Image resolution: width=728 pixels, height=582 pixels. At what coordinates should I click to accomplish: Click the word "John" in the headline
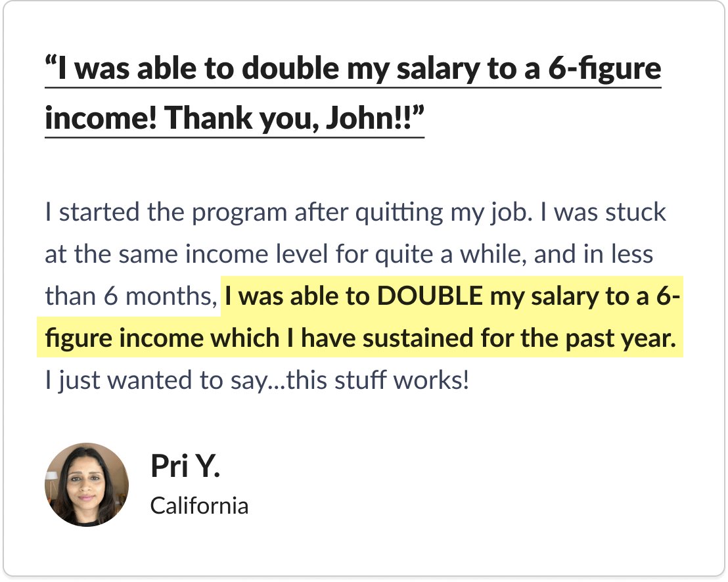click(x=359, y=118)
